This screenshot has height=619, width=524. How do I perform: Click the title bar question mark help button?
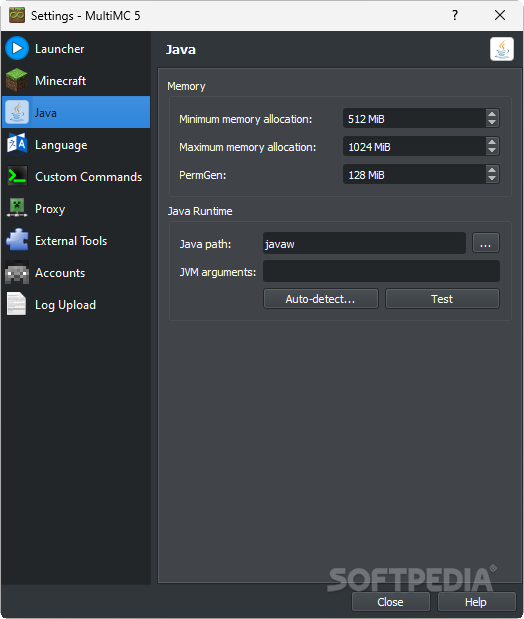pos(455,15)
